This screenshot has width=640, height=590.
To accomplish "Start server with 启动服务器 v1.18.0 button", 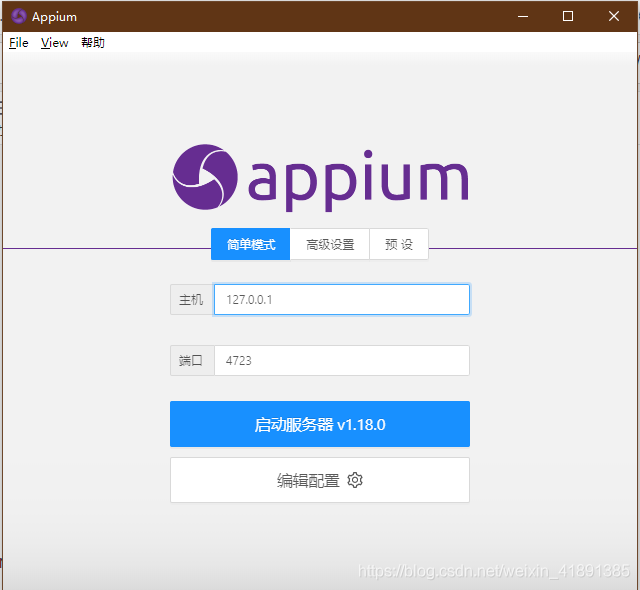I will click(320, 424).
